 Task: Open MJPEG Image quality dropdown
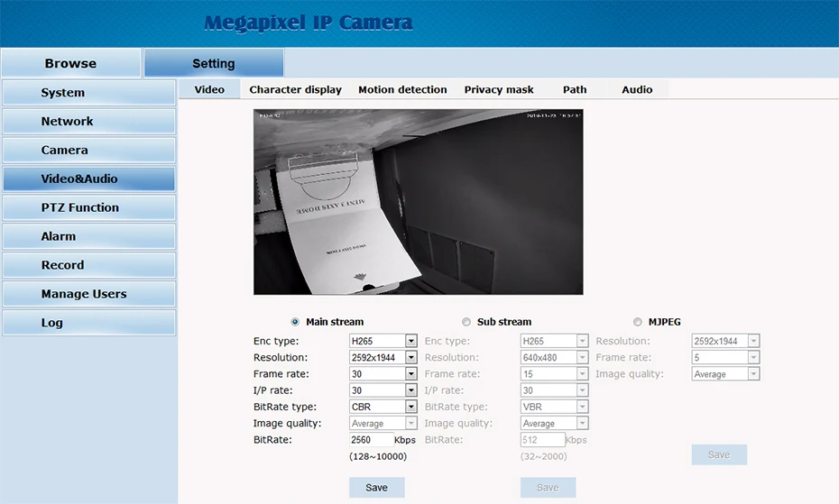click(x=725, y=374)
